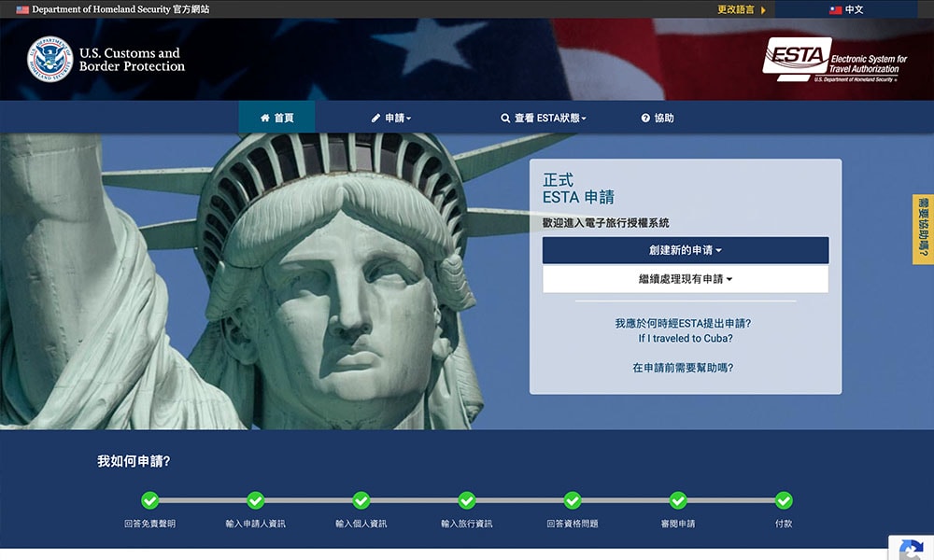934x560 pixels.
Task: Click the US flag icon in the top bar
Action: coord(22,9)
